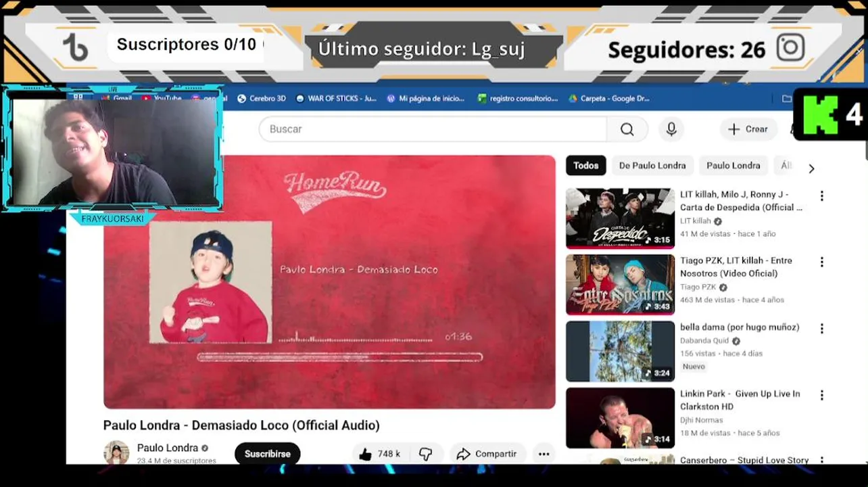The height and width of the screenshot is (487, 868).
Task: Select the De Paulo Londra filter chip
Action: (x=652, y=166)
